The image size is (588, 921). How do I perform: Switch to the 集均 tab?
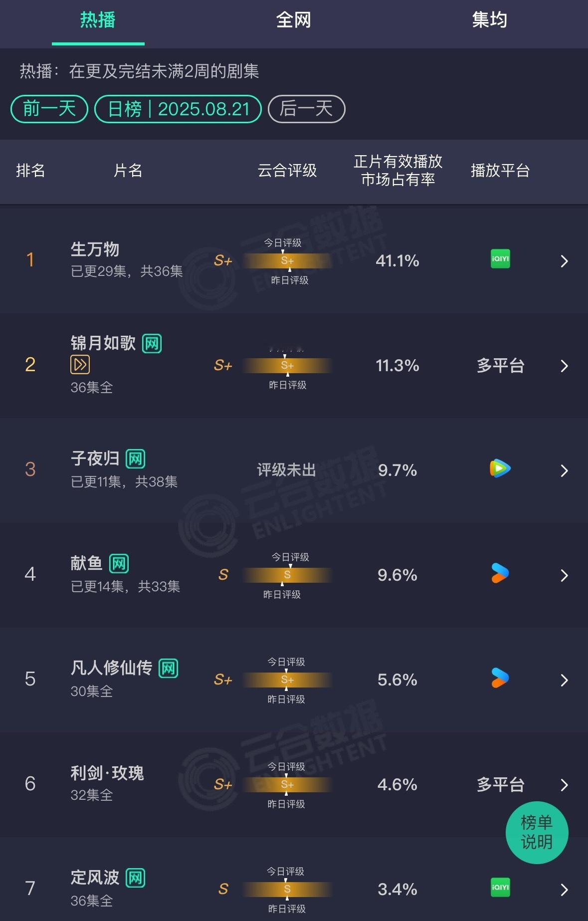pyautogui.click(x=490, y=20)
